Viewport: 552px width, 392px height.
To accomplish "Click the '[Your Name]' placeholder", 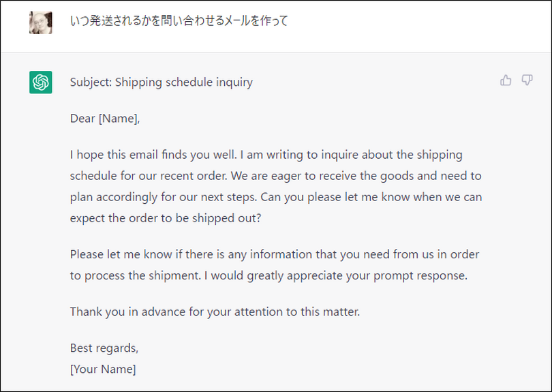I will pyautogui.click(x=103, y=369).
